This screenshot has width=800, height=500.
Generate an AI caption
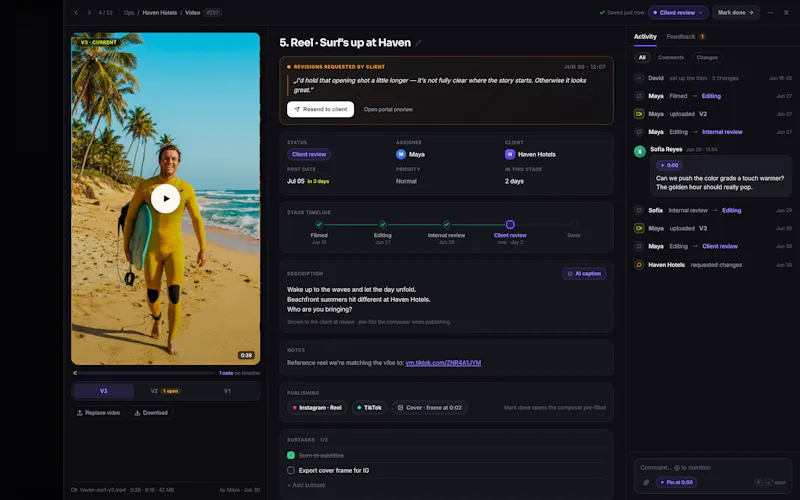(584, 273)
